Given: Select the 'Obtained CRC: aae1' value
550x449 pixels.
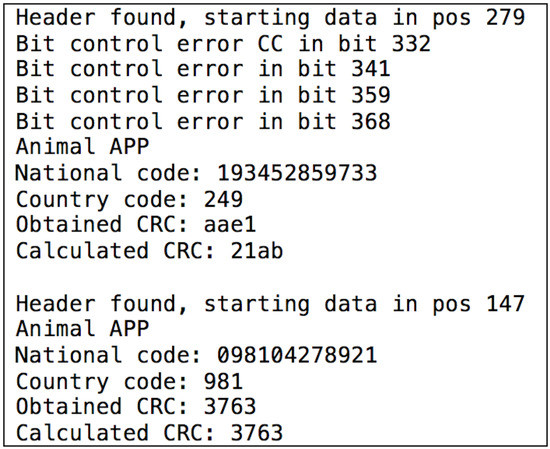Looking at the screenshot, I should [230, 224].
